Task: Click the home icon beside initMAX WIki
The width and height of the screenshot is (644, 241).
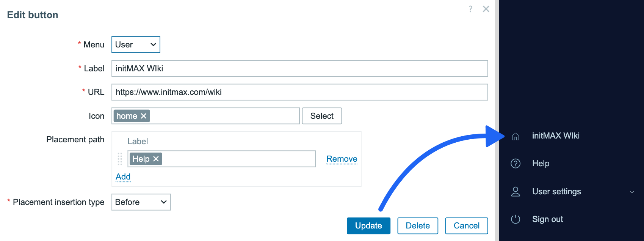Action: point(516,137)
